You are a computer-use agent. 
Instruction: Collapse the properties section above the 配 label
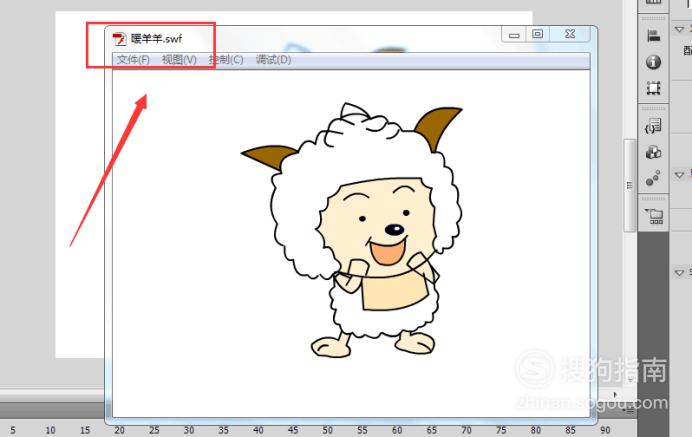(679, 30)
